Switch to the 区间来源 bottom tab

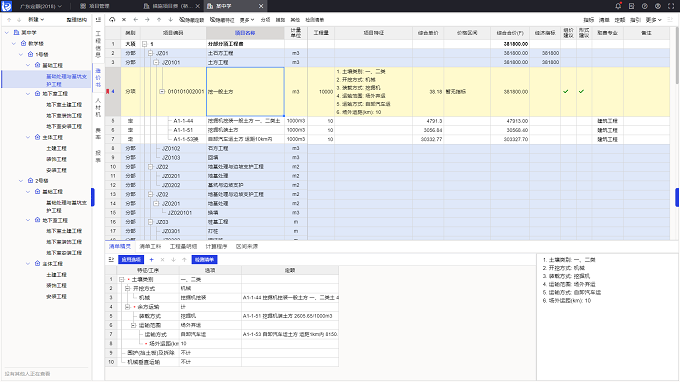tap(247, 246)
